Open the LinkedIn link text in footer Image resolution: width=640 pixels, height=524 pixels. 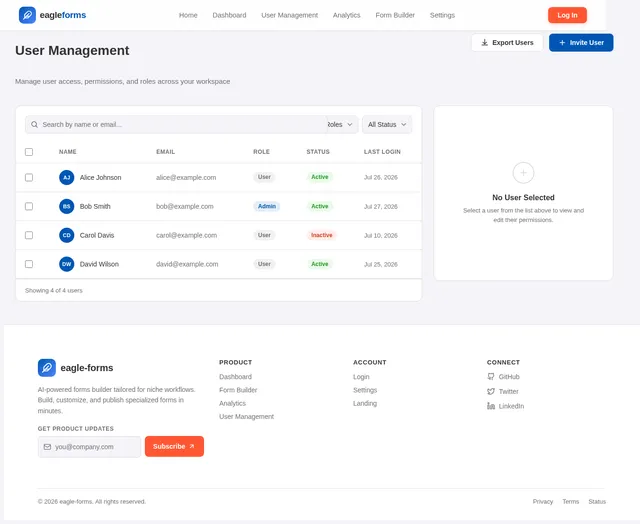(x=511, y=406)
